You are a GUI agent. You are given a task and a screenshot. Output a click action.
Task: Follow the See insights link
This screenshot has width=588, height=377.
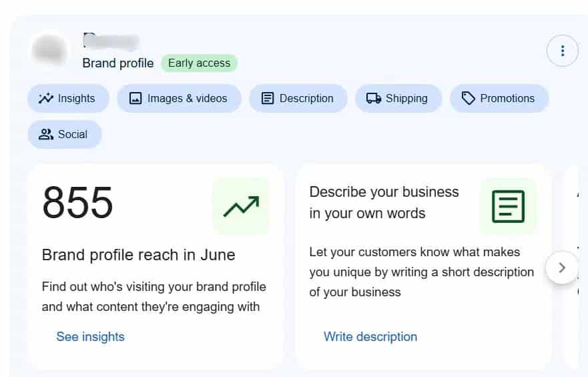90,336
